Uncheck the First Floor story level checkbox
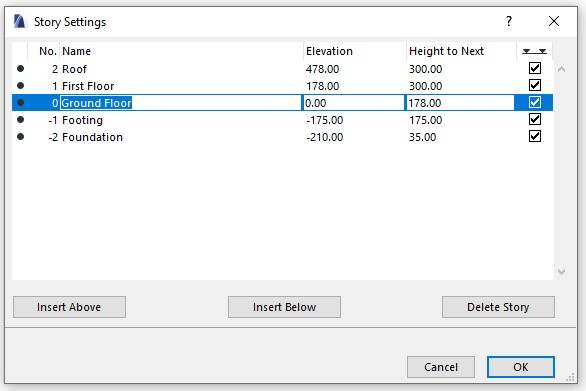 [535, 85]
